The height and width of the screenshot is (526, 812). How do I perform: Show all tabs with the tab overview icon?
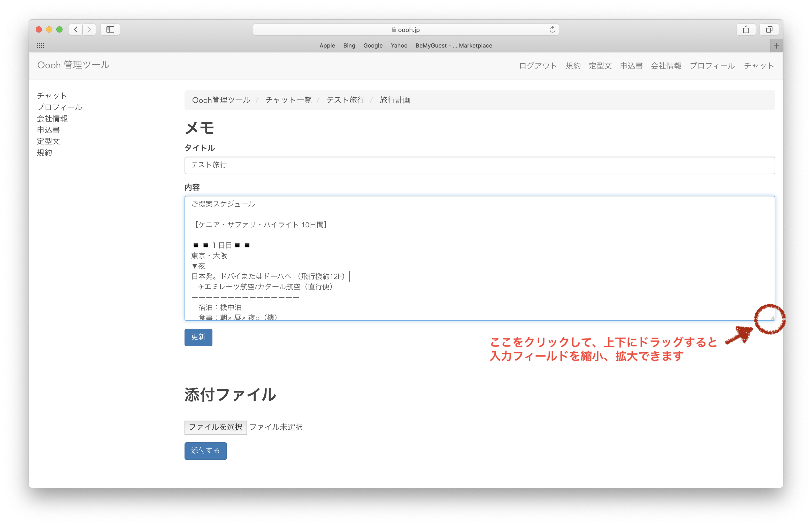pos(769,30)
